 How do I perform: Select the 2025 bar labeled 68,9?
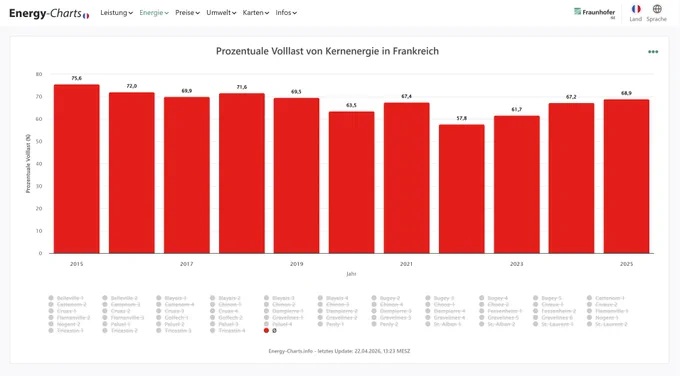point(626,177)
